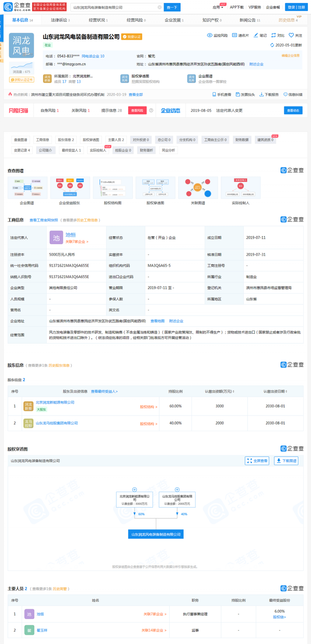Click the 登录 | 注册 button
Viewport: 311px width, 644px height.
(x=296, y=7)
